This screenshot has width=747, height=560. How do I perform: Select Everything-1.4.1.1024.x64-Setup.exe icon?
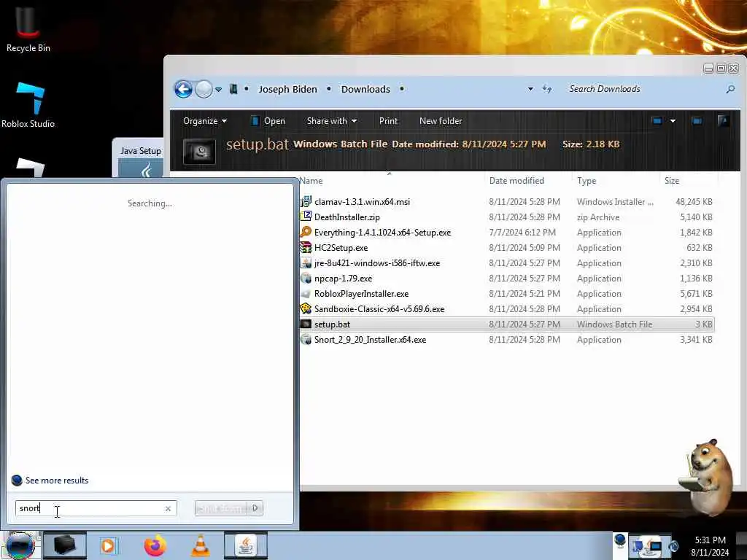[x=306, y=233]
